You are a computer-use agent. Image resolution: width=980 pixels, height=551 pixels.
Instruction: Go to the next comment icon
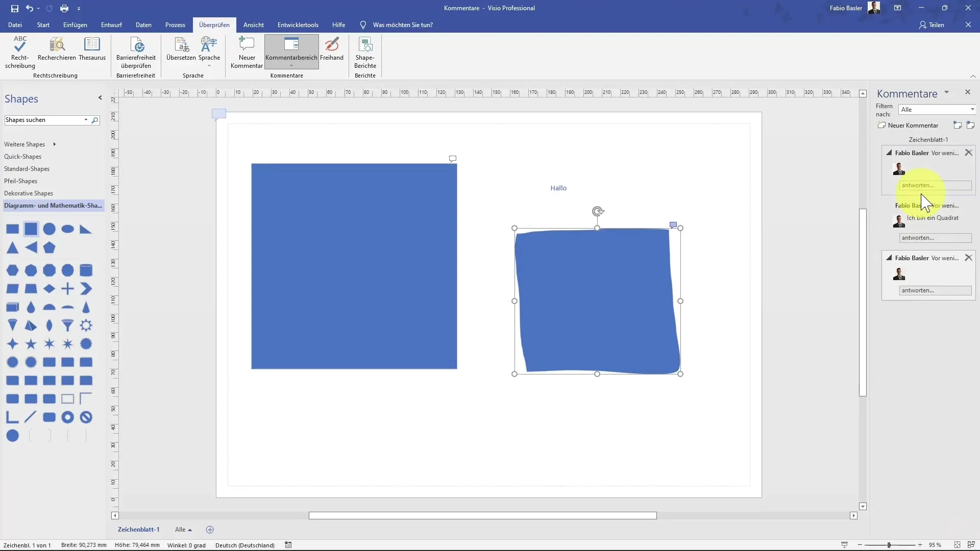970,125
